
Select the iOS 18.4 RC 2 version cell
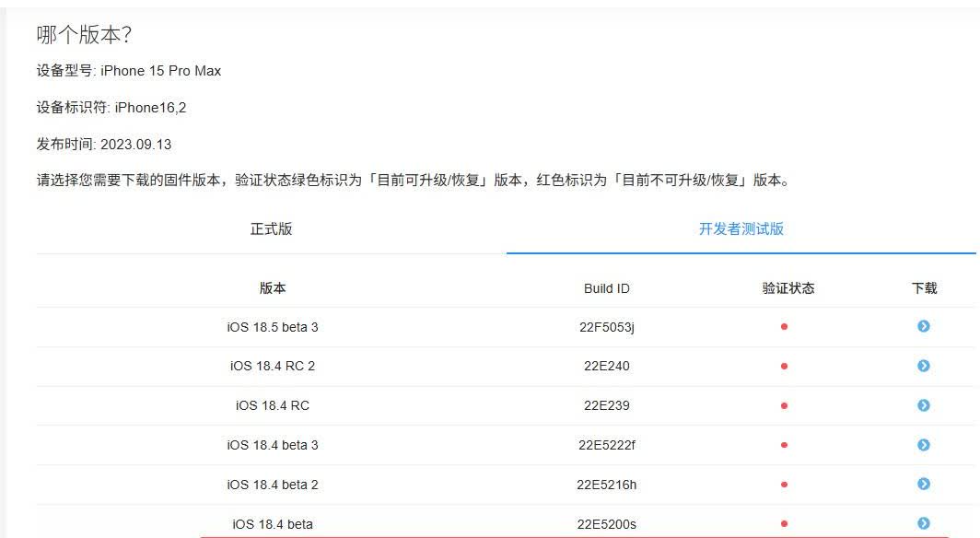pos(273,366)
